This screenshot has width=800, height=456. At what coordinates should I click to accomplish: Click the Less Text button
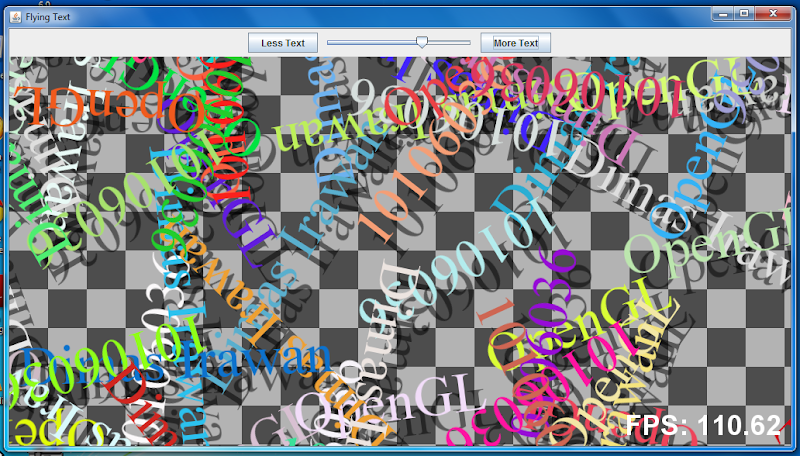click(283, 43)
